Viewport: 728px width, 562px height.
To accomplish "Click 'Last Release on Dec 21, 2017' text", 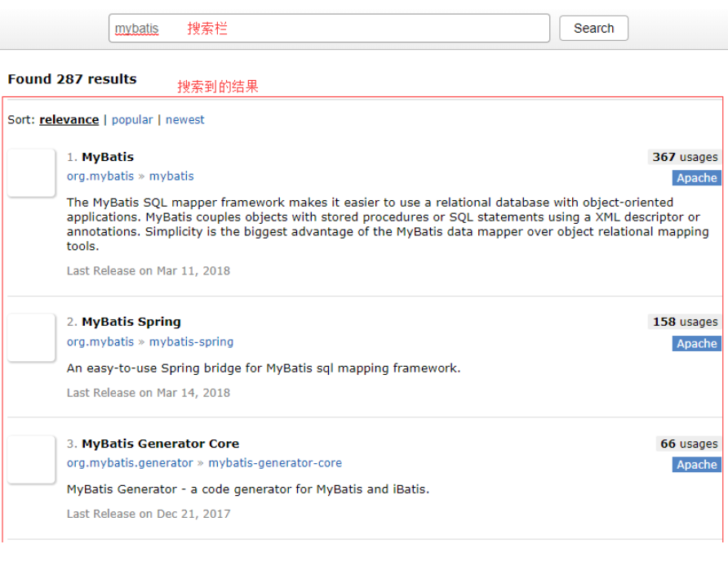I will pyautogui.click(x=149, y=514).
